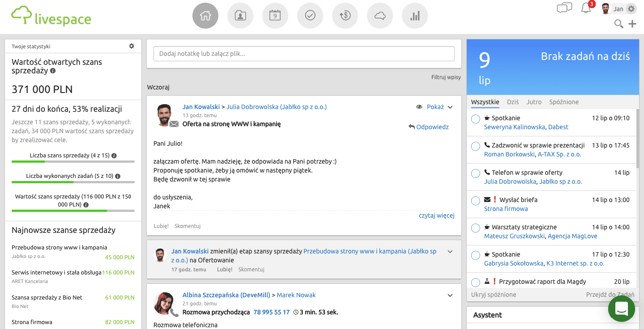
Task: Open Roman Borkowski contact link
Action: pos(509,154)
